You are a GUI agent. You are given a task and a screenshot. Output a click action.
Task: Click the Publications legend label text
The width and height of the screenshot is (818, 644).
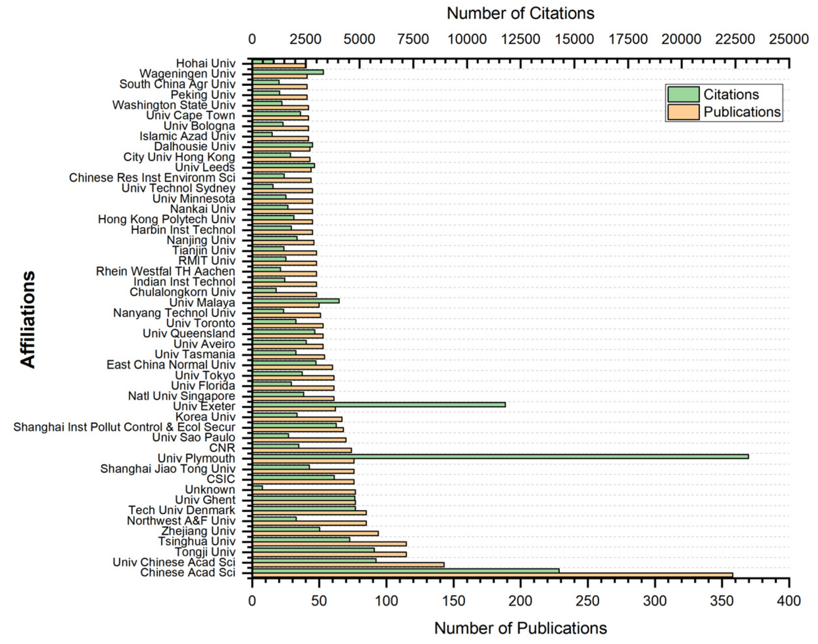click(742, 112)
